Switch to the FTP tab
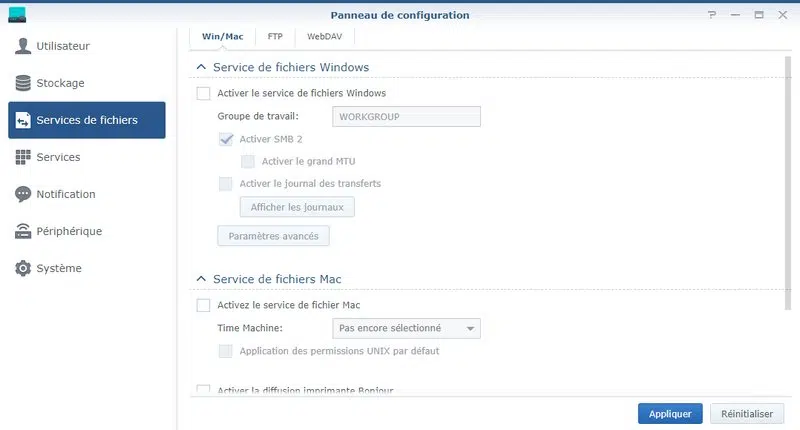This screenshot has width=800, height=430. (274, 36)
